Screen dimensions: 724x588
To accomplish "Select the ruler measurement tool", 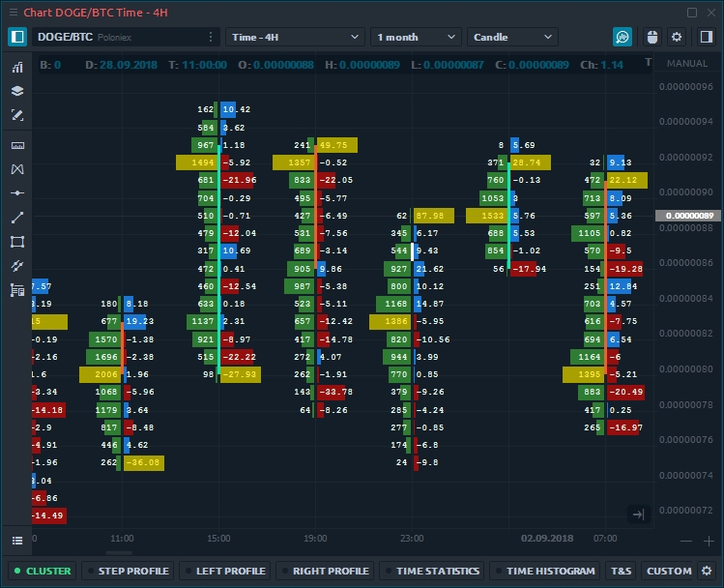I will 16,145.
